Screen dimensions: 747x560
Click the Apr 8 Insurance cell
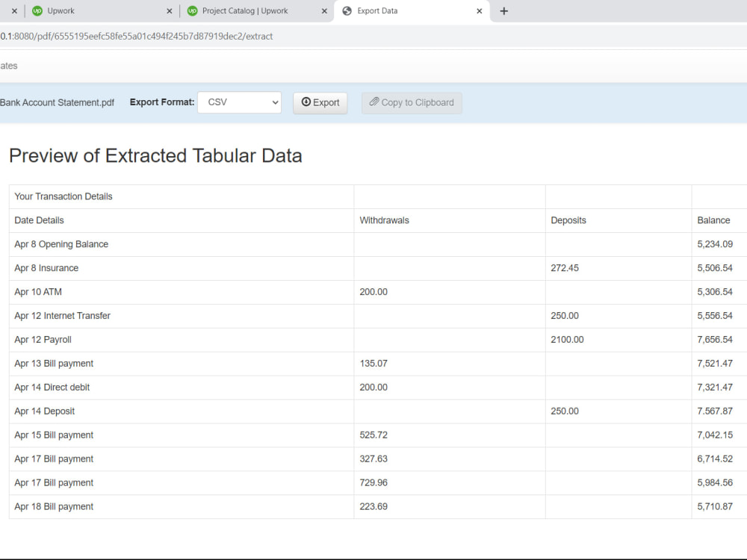coord(182,268)
